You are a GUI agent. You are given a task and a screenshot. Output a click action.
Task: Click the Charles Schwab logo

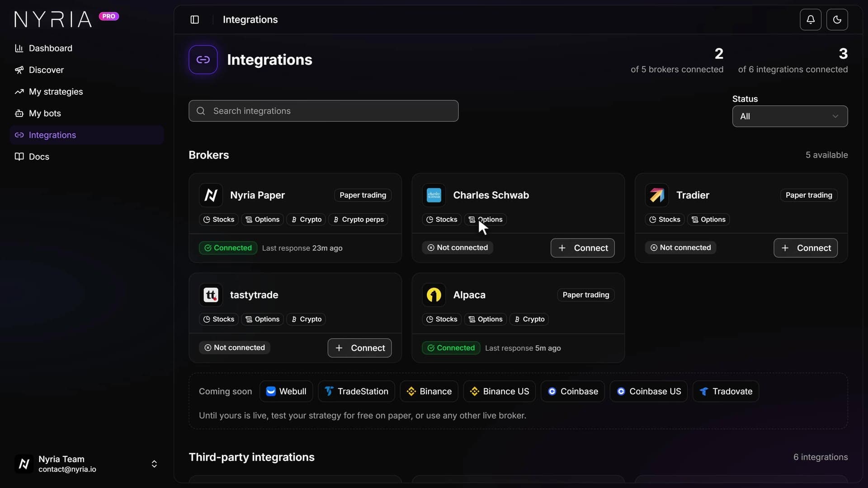point(434,195)
